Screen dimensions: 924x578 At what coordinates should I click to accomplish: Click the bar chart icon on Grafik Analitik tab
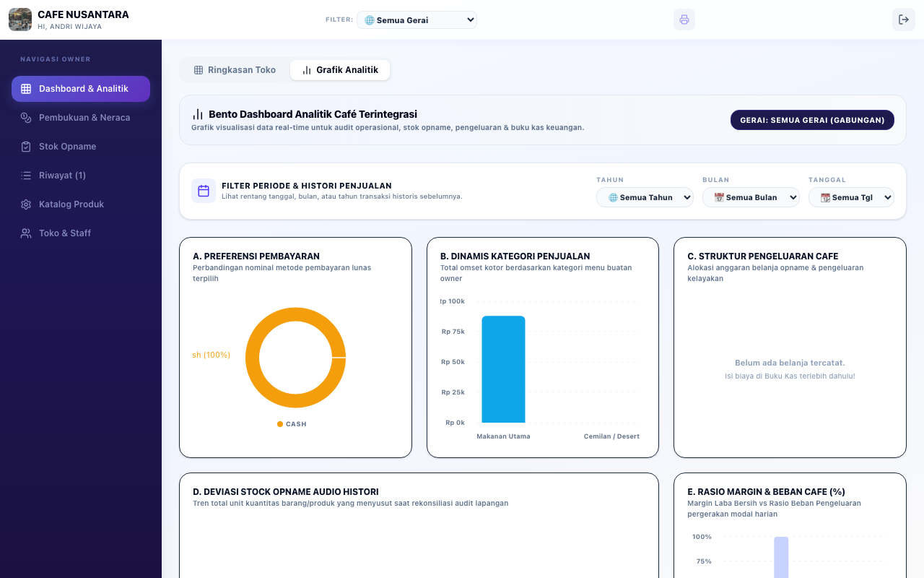point(307,70)
